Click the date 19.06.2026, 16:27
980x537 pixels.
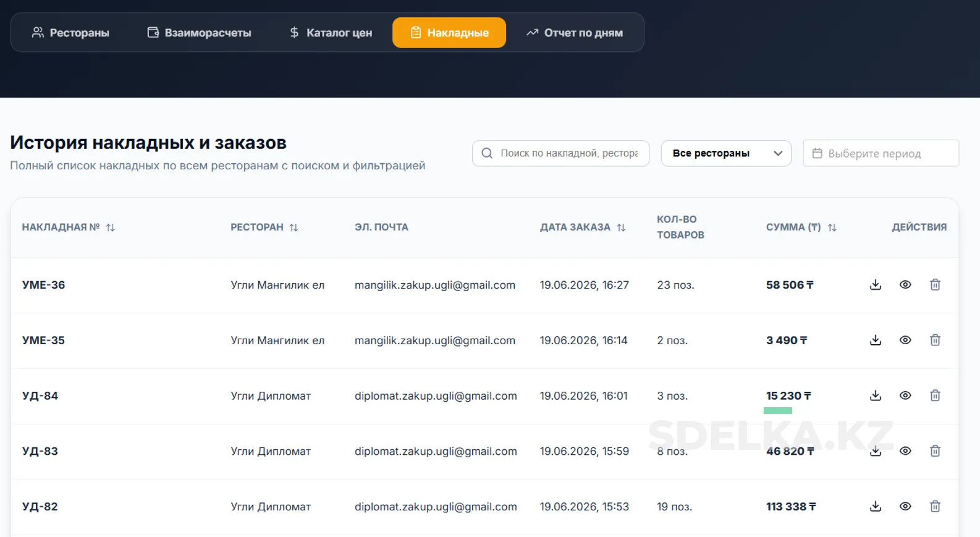(585, 285)
